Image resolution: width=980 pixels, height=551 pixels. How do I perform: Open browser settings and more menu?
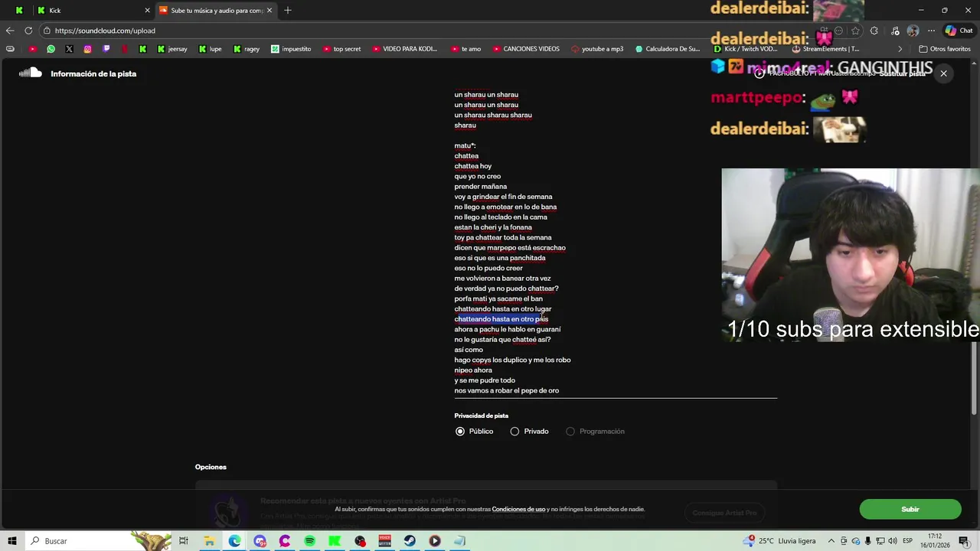coord(931,31)
